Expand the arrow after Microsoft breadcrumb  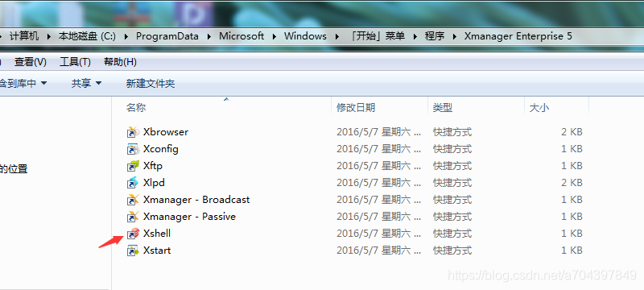275,36
